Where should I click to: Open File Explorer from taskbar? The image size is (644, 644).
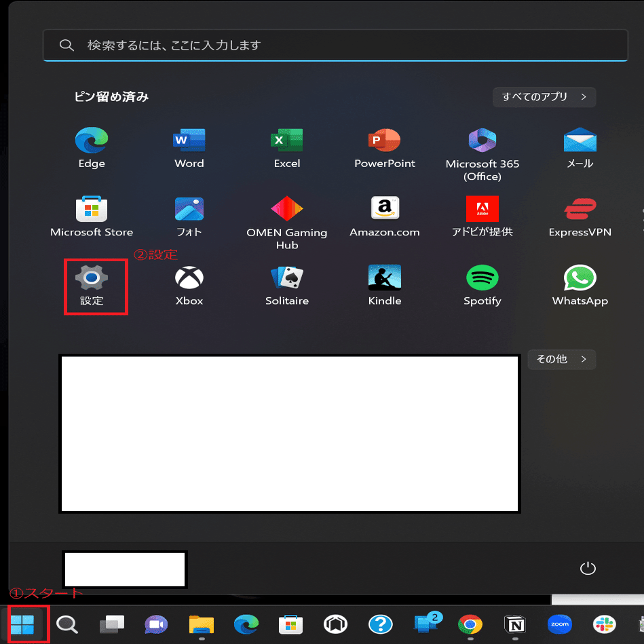coord(202,625)
